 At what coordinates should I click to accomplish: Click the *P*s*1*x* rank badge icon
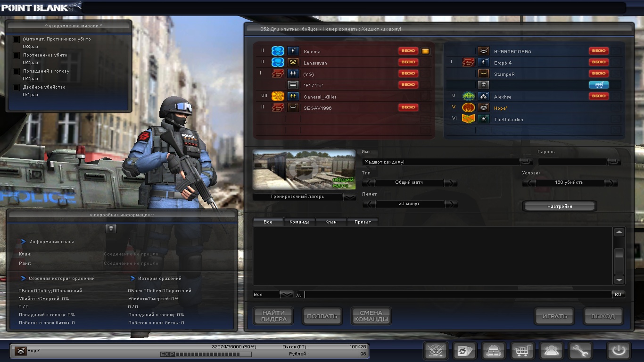click(x=293, y=85)
